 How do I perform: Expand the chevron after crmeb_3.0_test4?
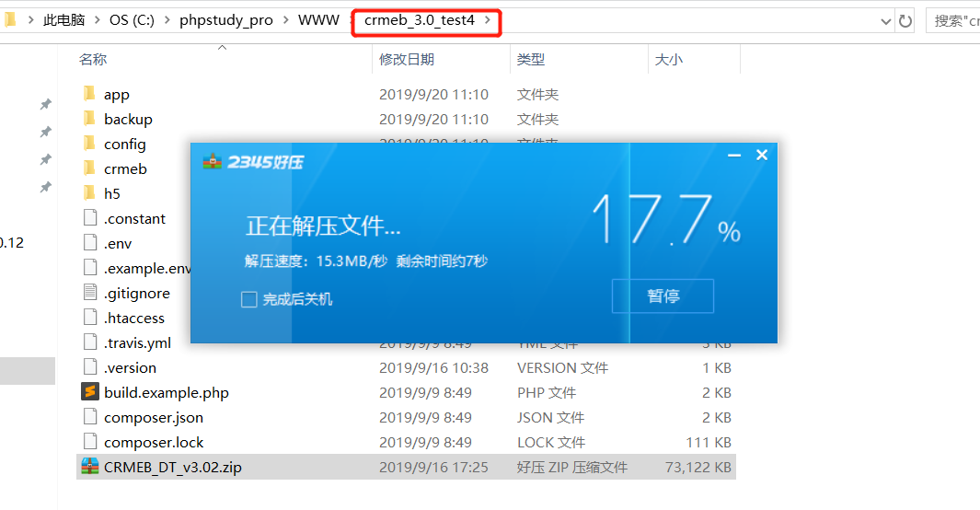488,20
